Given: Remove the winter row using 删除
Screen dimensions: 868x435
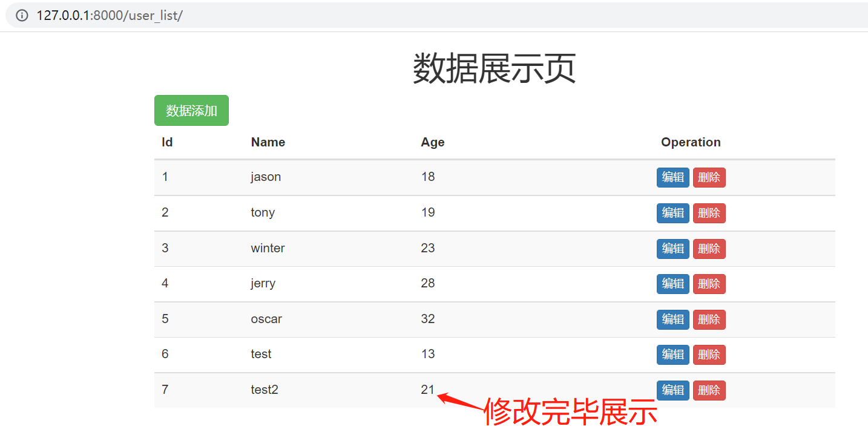Looking at the screenshot, I should (x=709, y=249).
